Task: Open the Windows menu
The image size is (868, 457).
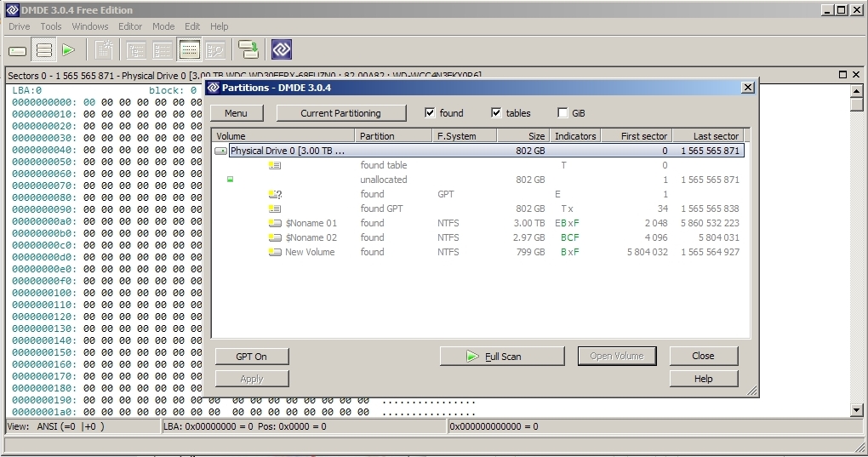Action: (x=89, y=26)
